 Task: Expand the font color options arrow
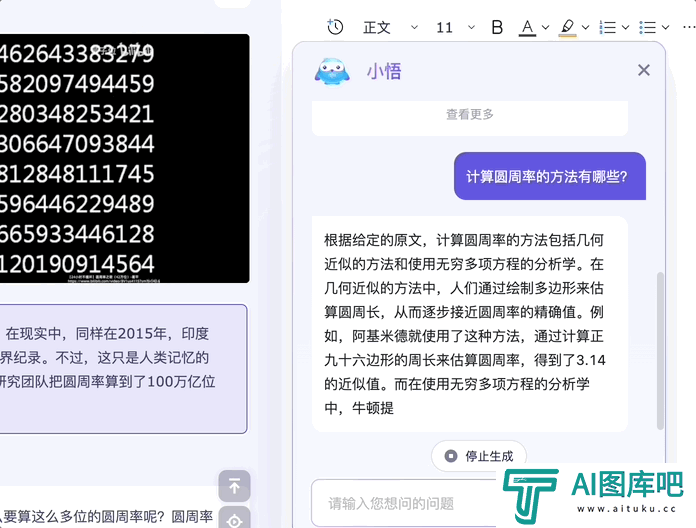point(546,28)
